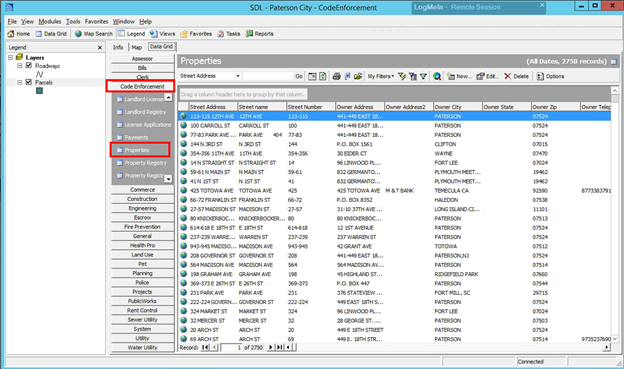Click the filter icon with yellow lightning bolt
Image resolution: width=624 pixels, height=369 pixels.
pos(402,76)
